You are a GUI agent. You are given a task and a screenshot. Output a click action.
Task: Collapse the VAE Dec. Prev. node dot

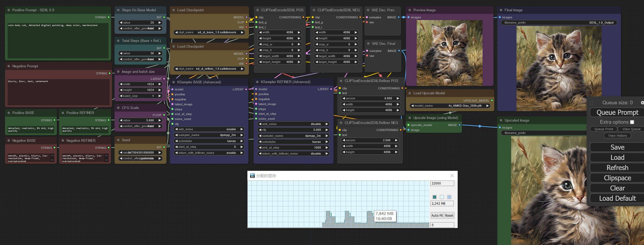(x=368, y=10)
